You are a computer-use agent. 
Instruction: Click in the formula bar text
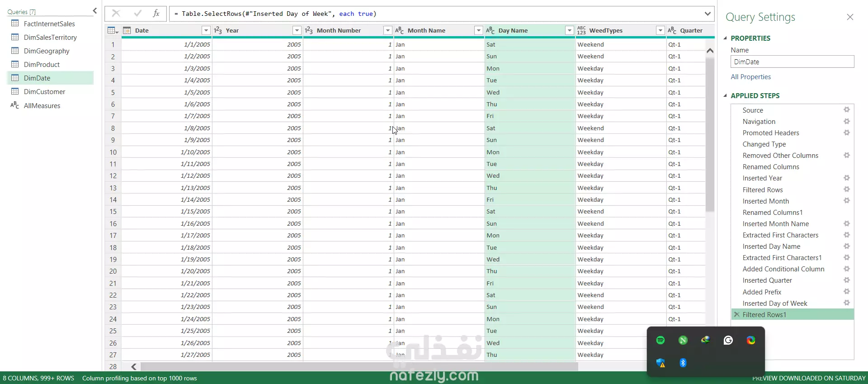click(x=275, y=14)
